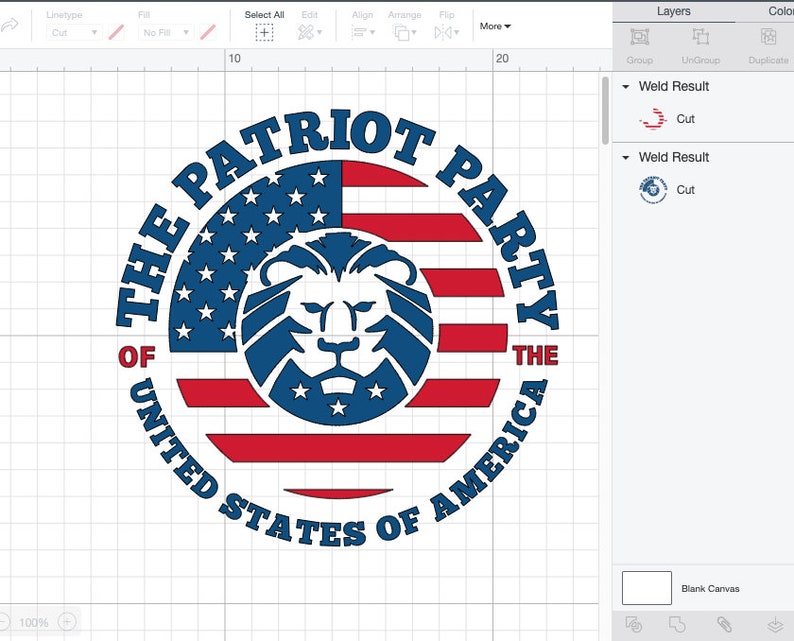Collapse the first Weld Result group

pyautogui.click(x=626, y=87)
